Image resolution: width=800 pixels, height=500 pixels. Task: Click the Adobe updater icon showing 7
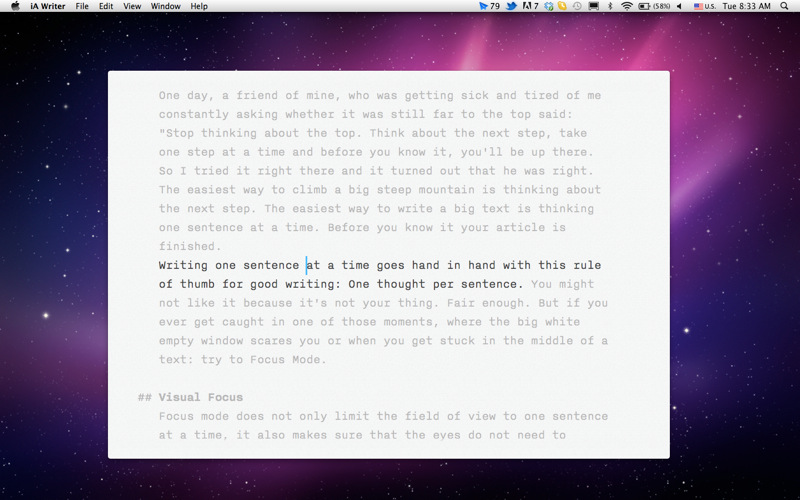point(532,6)
